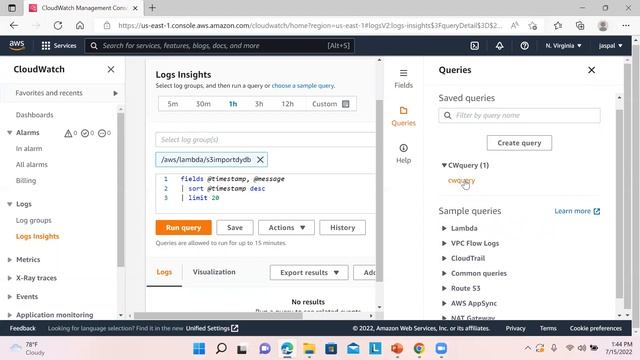640x360 pixels.
Task: Open the AWS help question mark icon
Action: [524, 46]
